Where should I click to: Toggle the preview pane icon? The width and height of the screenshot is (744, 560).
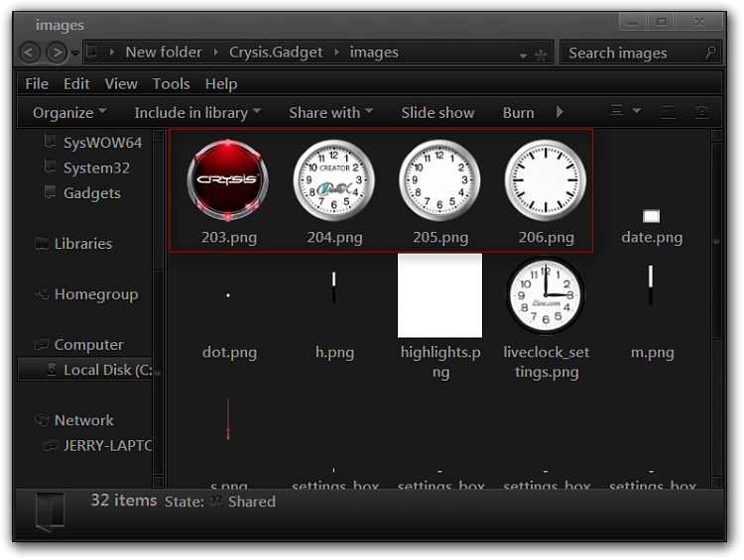(668, 112)
